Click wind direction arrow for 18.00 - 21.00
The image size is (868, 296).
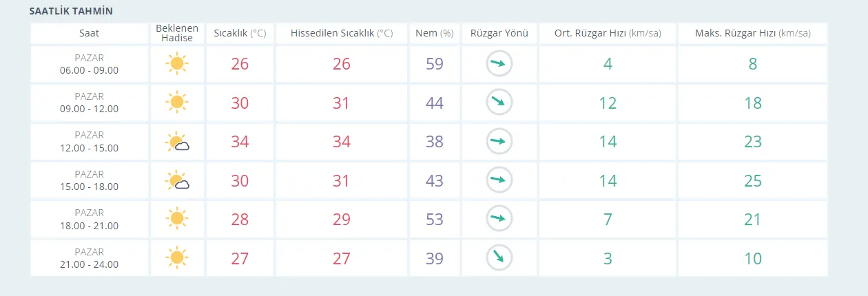pyautogui.click(x=499, y=220)
